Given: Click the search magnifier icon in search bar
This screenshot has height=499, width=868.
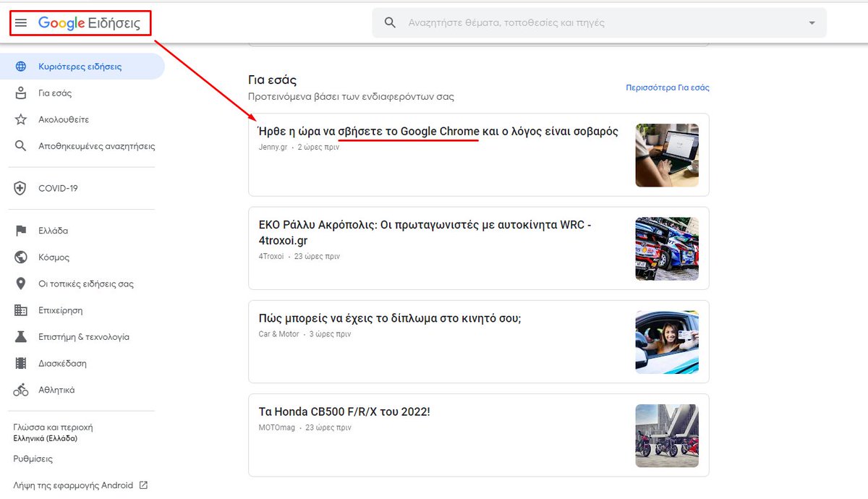Looking at the screenshot, I should click(x=390, y=23).
